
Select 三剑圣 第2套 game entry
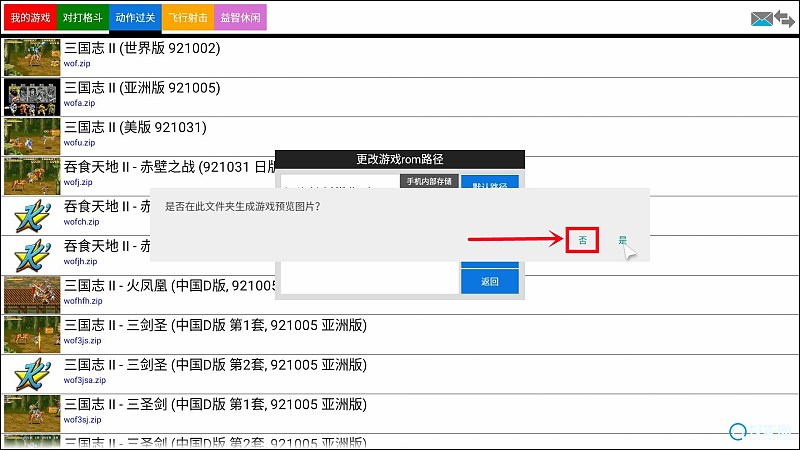215,365
